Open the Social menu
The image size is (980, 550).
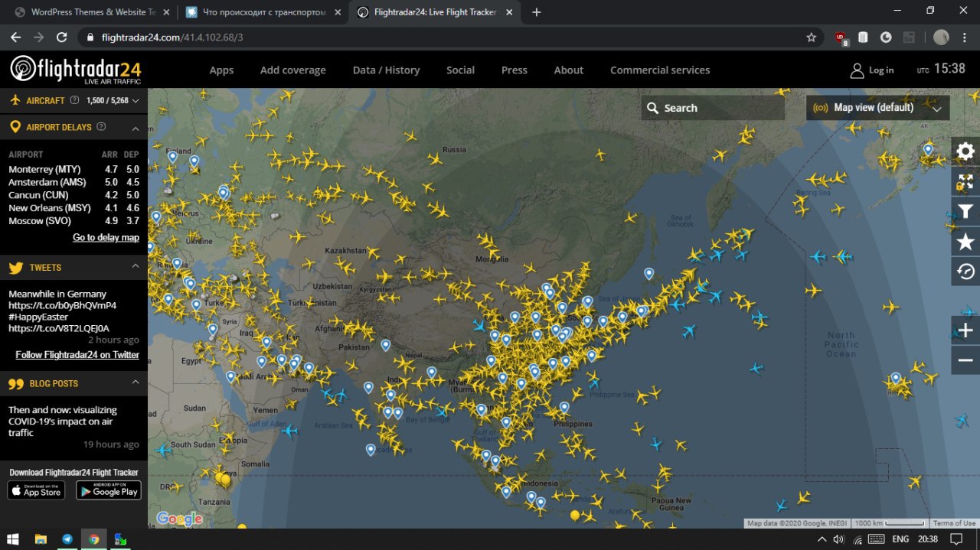[460, 70]
